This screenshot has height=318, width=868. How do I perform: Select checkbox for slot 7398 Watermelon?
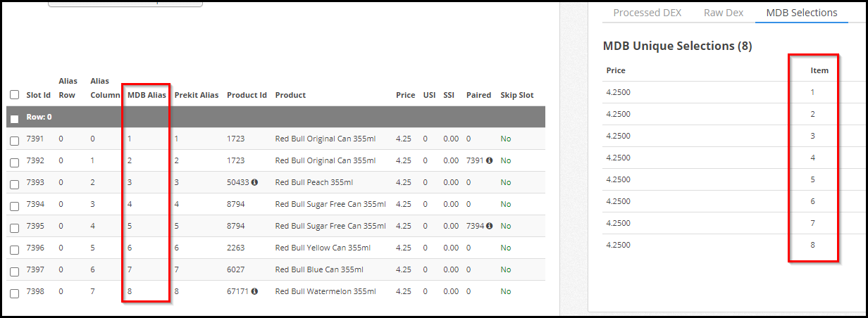15,293
